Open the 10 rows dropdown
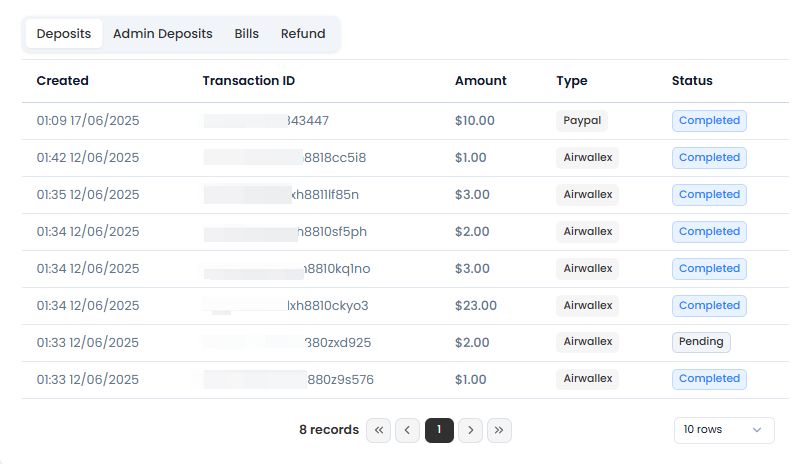 (724, 430)
